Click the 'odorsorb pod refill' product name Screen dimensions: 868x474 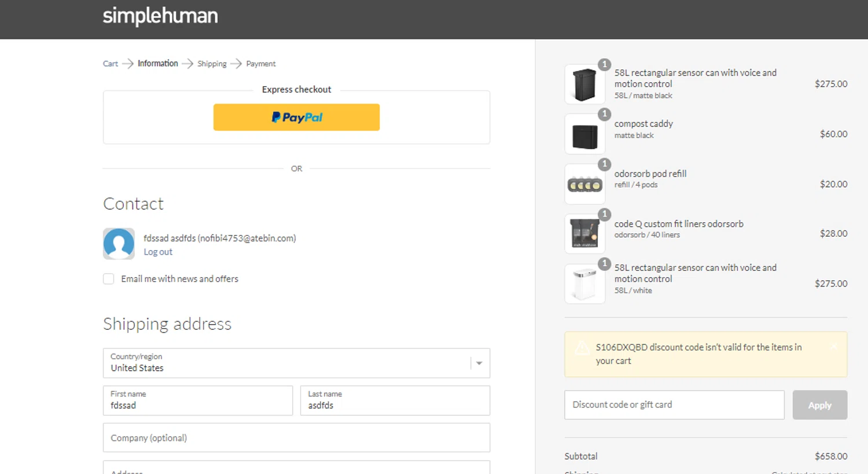click(x=650, y=174)
